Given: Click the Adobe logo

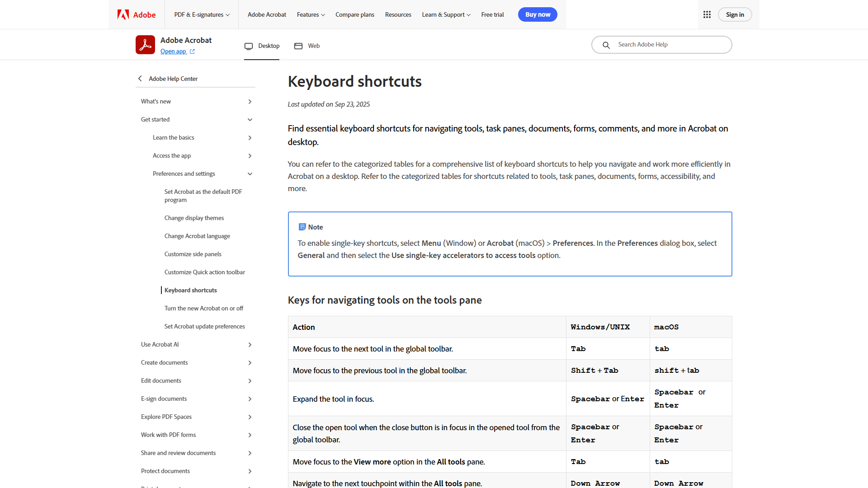Looking at the screenshot, I should click(x=136, y=14).
